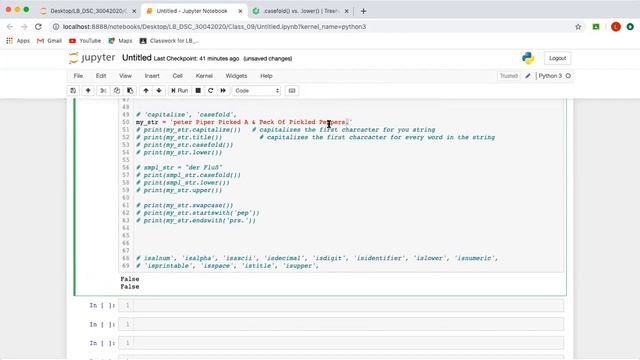
Task: Copy selected cells icon in toolbar
Action: 117,91
